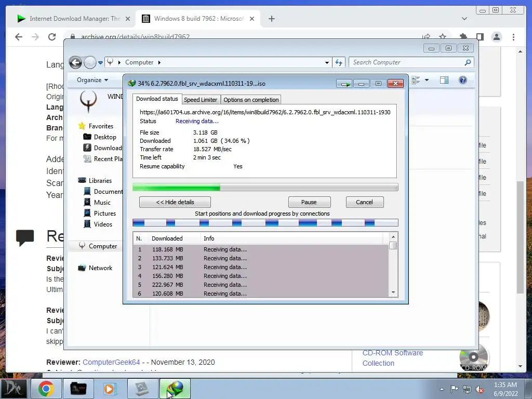Bookmark this page with the star icon
The height and width of the screenshot is (399, 532).
[x=443, y=37]
